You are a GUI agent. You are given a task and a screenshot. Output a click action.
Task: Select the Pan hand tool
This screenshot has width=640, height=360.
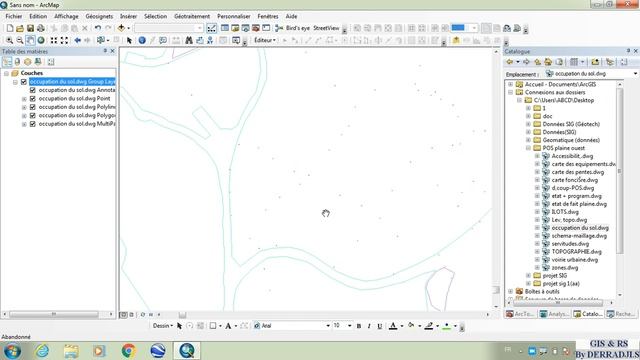point(30,40)
